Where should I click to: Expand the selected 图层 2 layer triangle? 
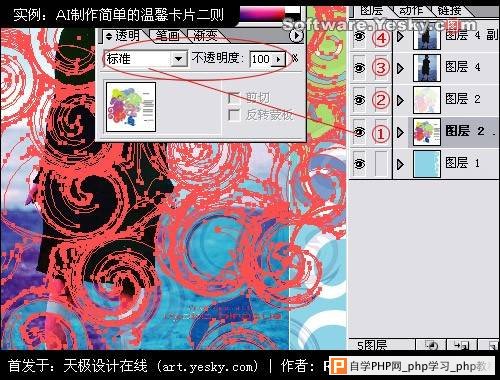pyautogui.click(x=400, y=133)
